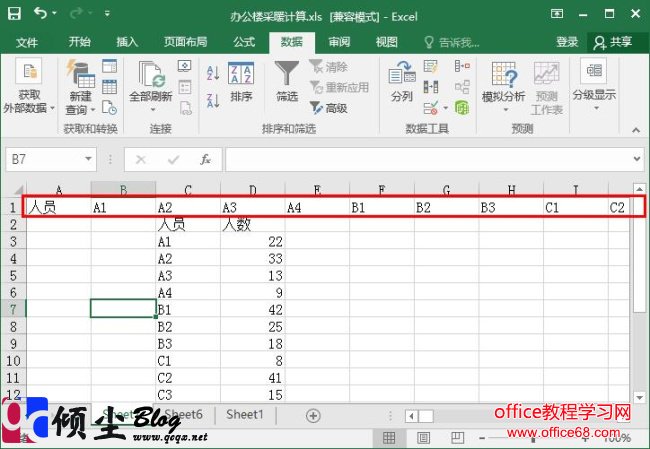Image resolution: width=650 pixels, height=449 pixels.
Task: Open the 全部刷新 dropdown arrow
Action: (153, 110)
